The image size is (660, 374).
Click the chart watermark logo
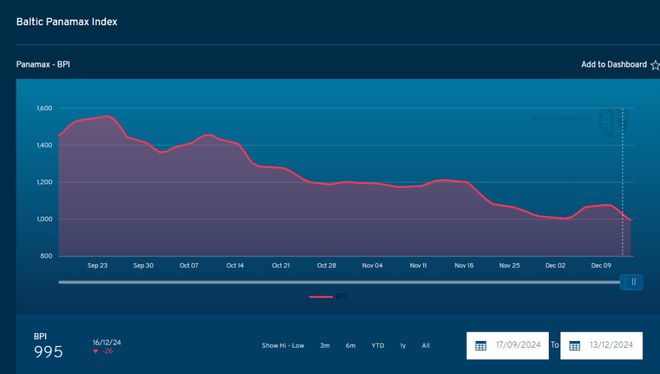click(x=613, y=122)
